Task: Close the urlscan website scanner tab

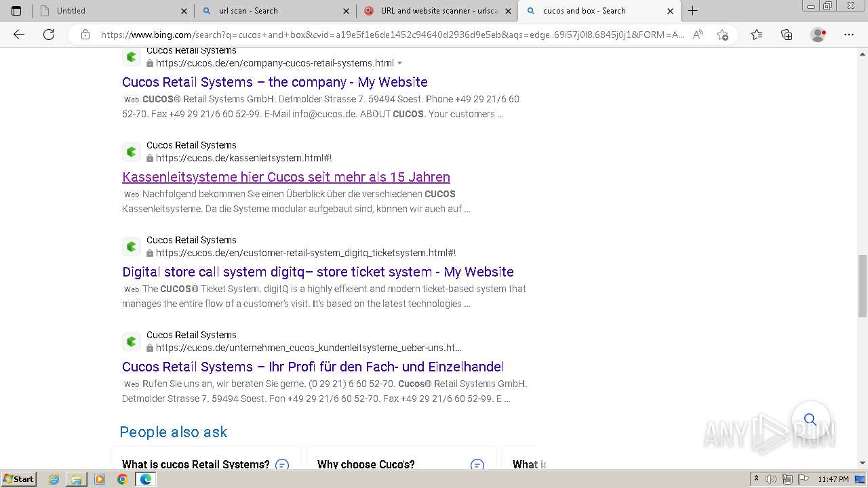Action: tap(509, 11)
